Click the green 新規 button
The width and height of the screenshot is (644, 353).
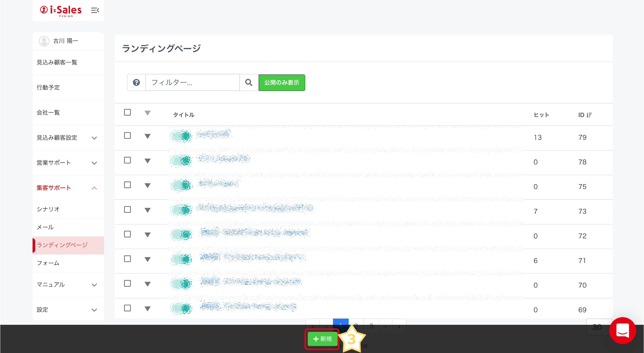click(x=322, y=339)
